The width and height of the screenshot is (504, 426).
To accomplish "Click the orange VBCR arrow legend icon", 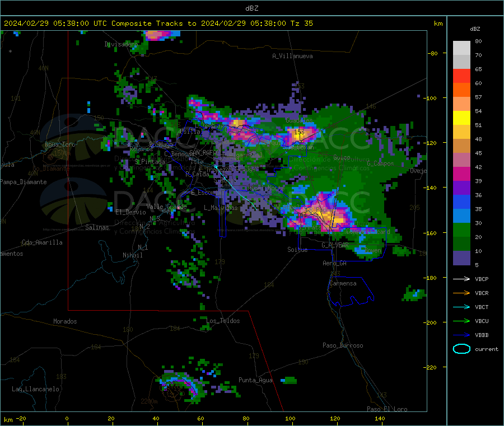I will pyautogui.click(x=461, y=293).
